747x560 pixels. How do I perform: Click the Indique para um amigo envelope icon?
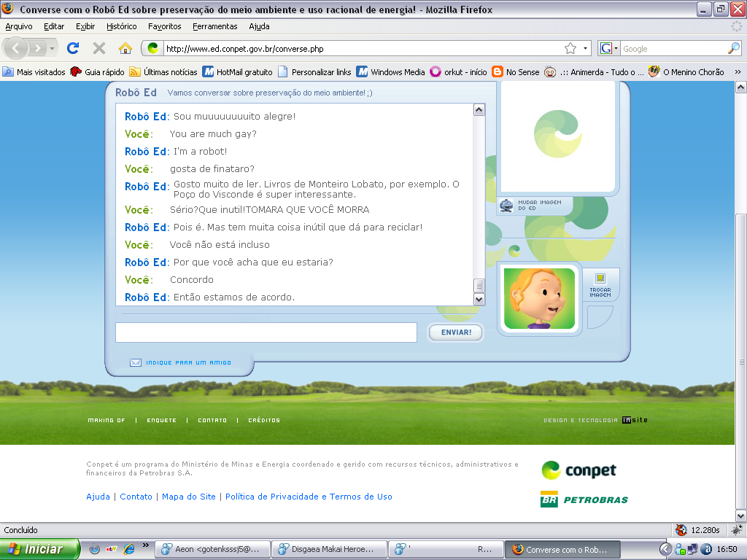pos(136,363)
